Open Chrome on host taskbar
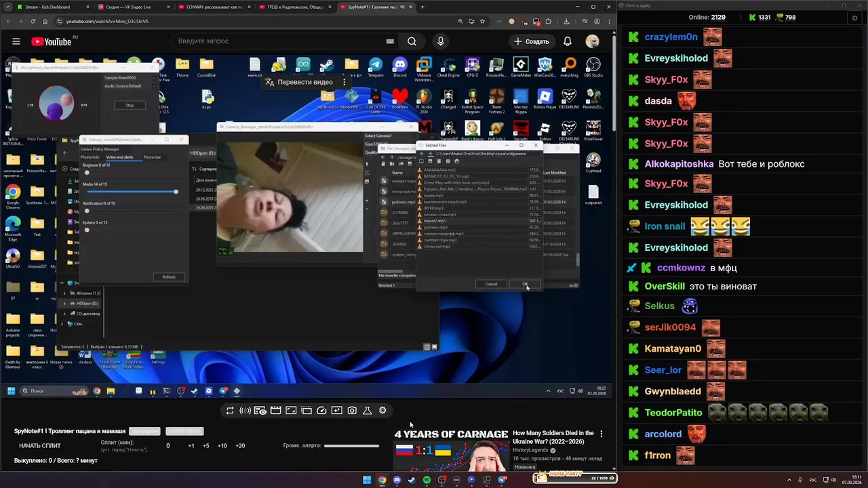The image size is (868, 488). click(x=382, y=480)
